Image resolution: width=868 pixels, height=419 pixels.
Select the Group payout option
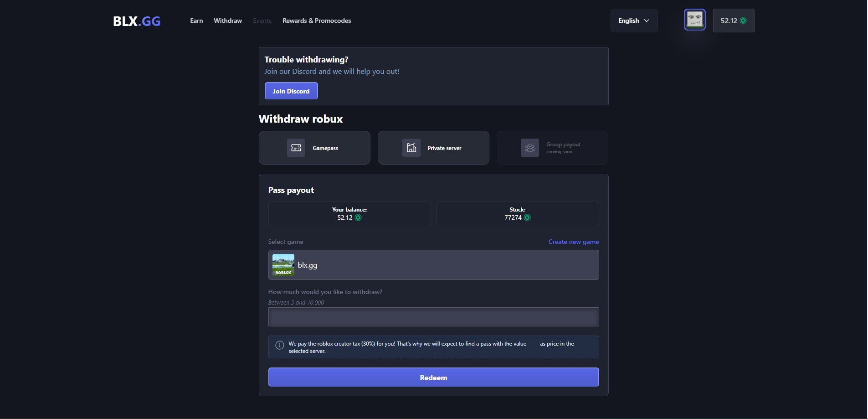(x=552, y=148)
